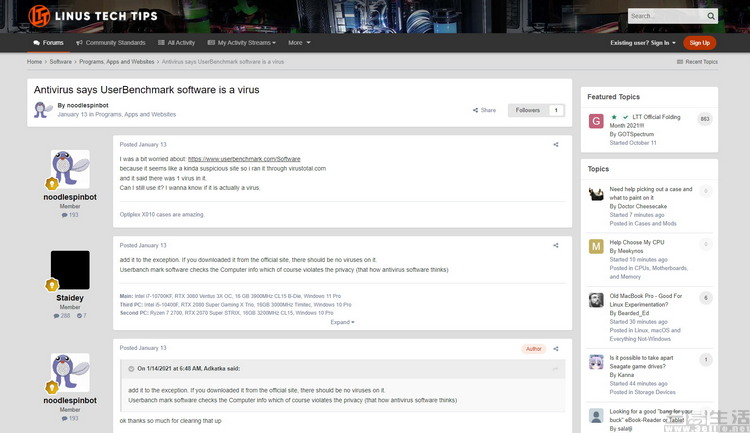
Task: Click GOTSpectrum G avatar
Action: pyautogui.click(x=596, y=121)
